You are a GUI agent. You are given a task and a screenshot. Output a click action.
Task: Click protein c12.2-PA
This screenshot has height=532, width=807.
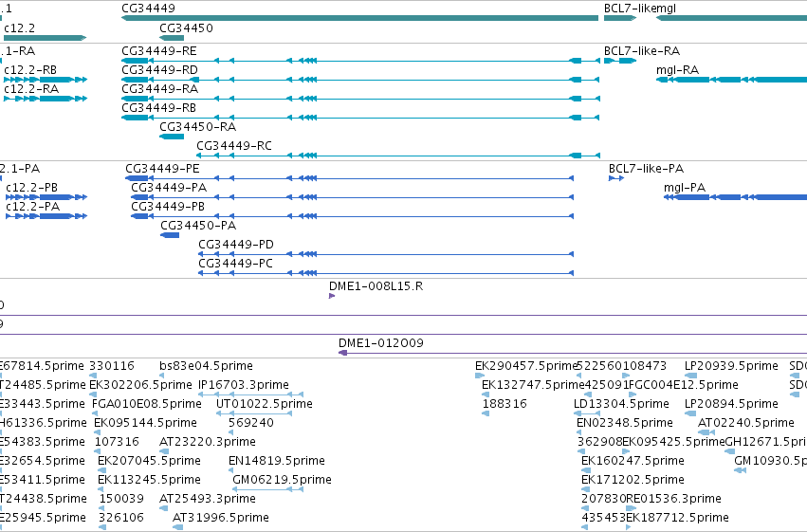(x=46, y=216)
